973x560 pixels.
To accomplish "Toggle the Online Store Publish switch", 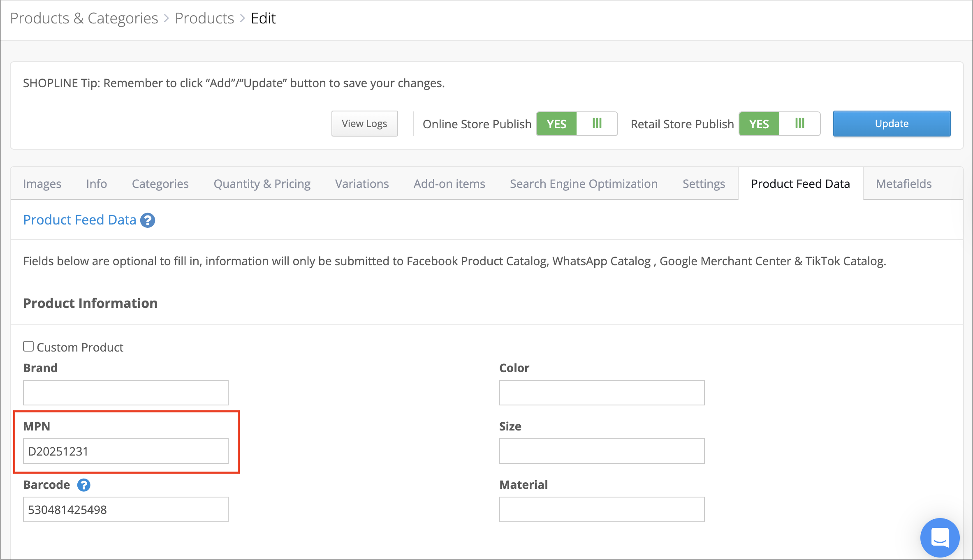I will point(577,124).
